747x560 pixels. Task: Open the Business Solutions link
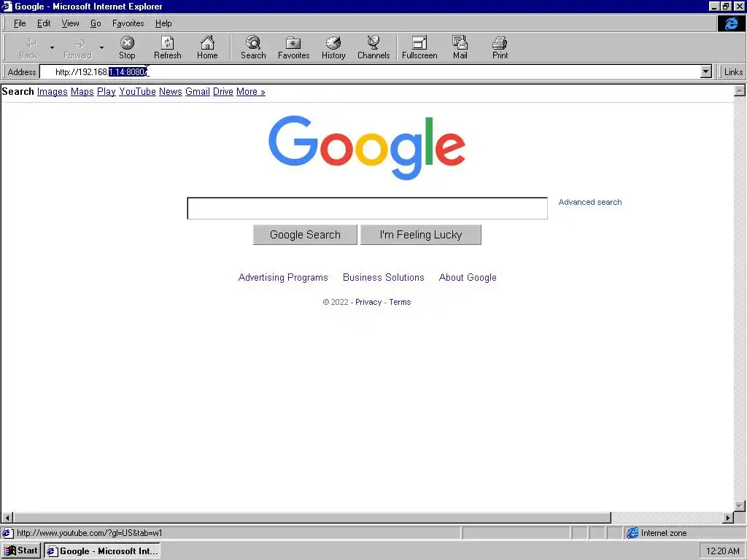click(x=384, y=277)
